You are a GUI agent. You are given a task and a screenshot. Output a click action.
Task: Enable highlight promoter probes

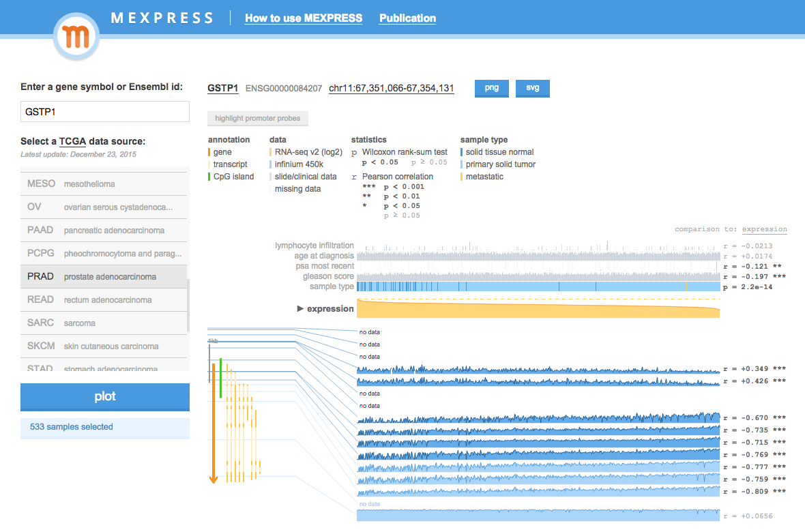pyautogui.click(x=258, y=118)
